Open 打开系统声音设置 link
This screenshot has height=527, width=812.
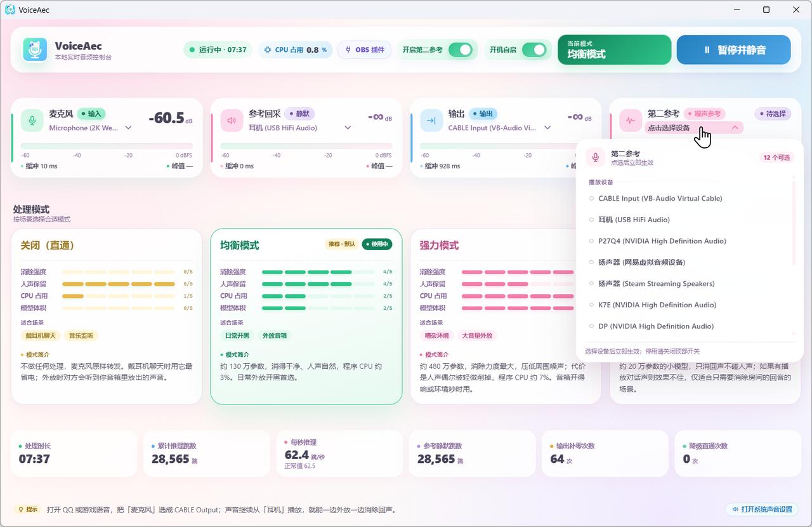coord(762,509)
